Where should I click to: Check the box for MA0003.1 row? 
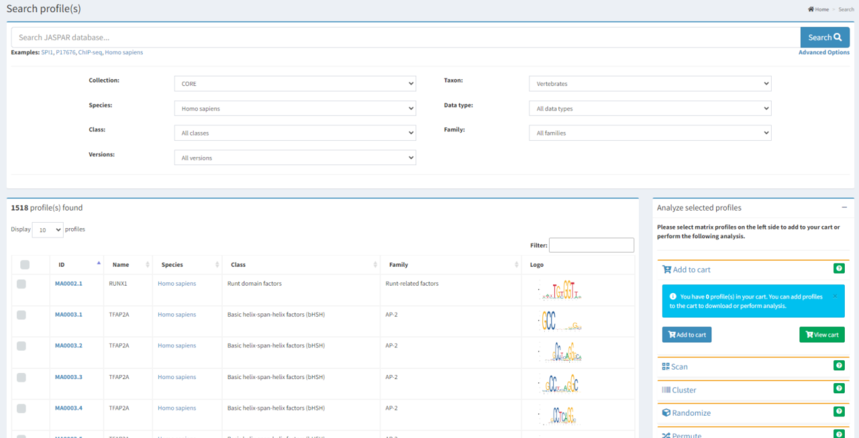click(x=21, y=315)
